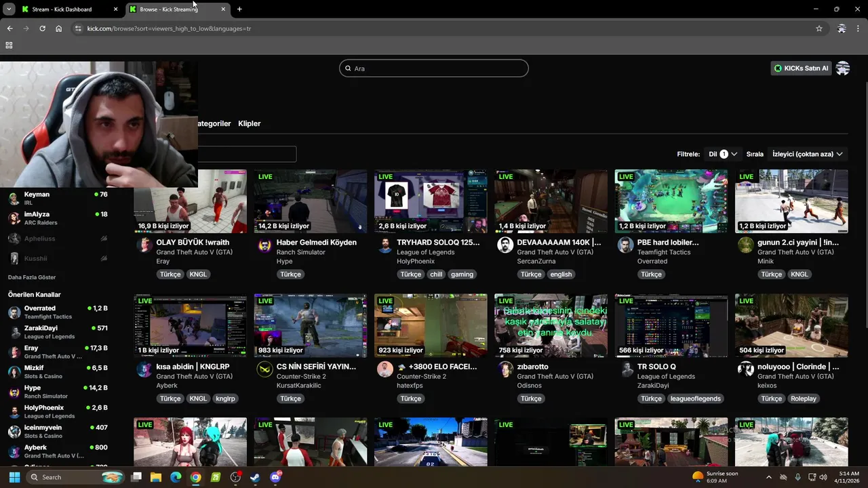Viewport: 868px width, 488px height.
Task: Open File Explorer from the taskbar
Action: pos(156,477)
